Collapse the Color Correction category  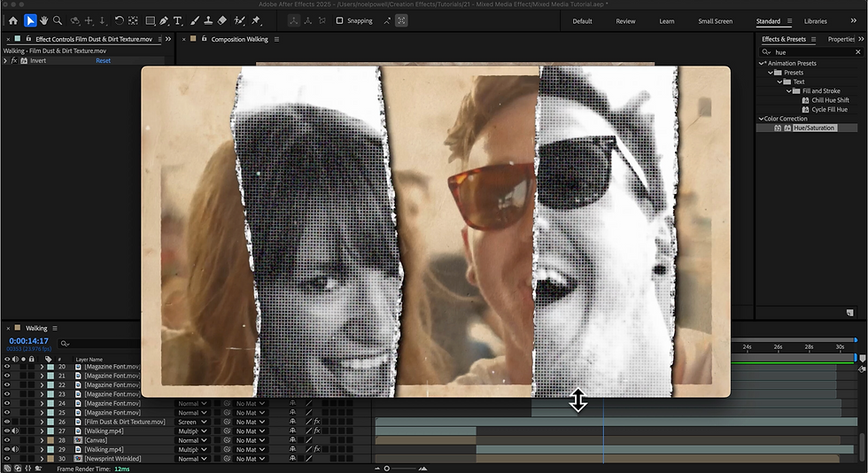761,119
